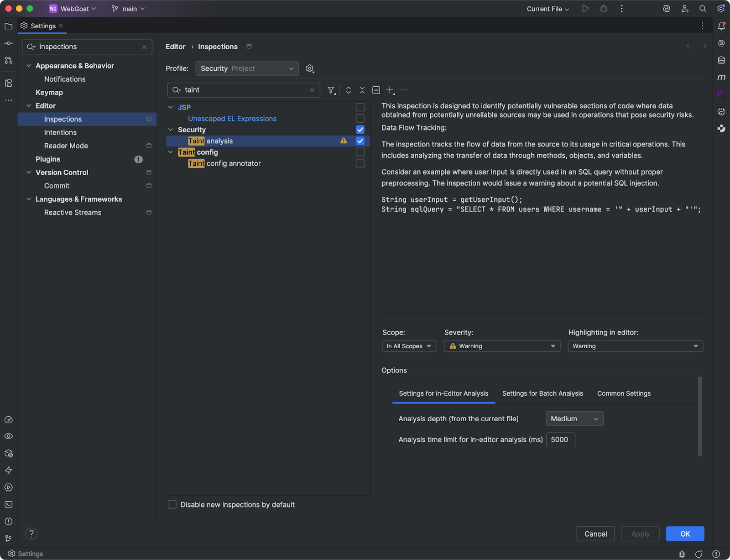This screenshot has height=560, width=730.
Task: Open the Commit tool window icon
Action: (x=8, y=43)
